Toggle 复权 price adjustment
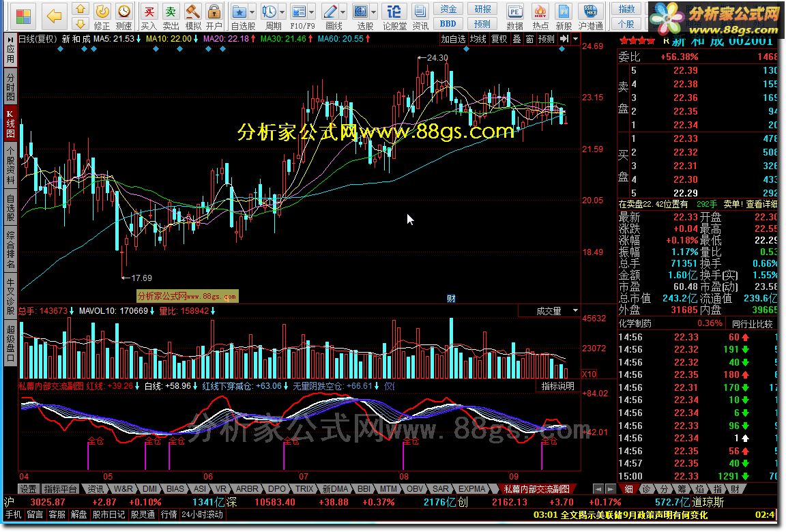This screenshot has width=786, height=532. click(499, 39)
